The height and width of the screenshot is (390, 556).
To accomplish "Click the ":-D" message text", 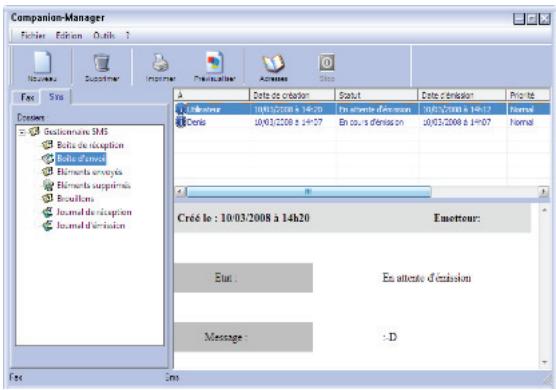I will coord(390,337).
